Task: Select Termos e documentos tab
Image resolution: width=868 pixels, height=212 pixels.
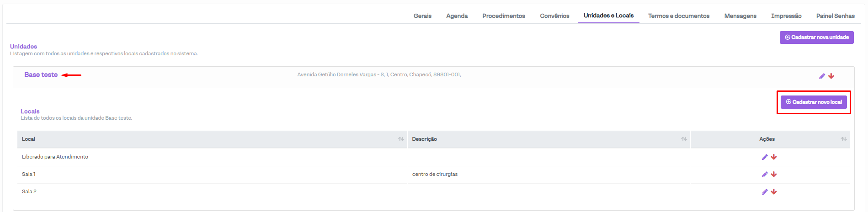Action: pyautogui.click(x=678, y=16)
